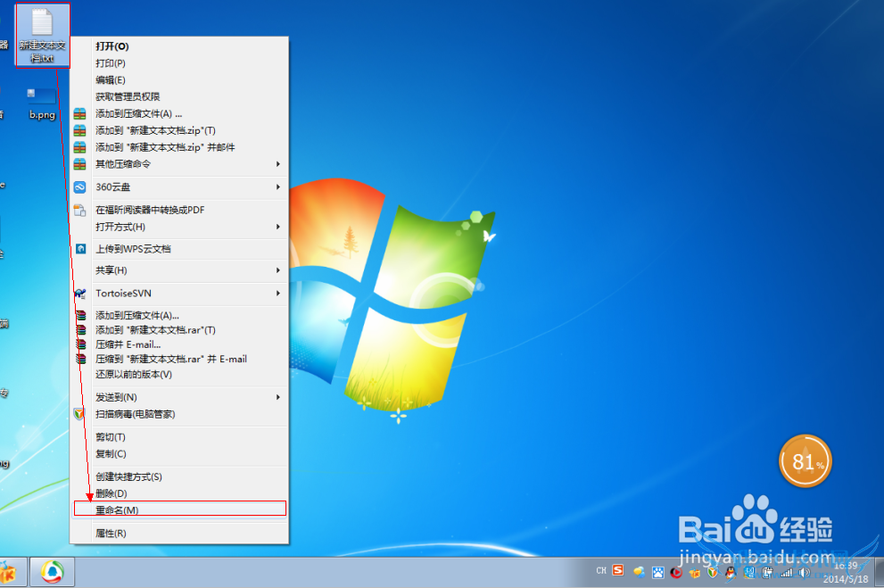Choose 压缩到 "新建文本文档.rar" 并 E-mail
The image size is (884, 588).
(179, 359)
